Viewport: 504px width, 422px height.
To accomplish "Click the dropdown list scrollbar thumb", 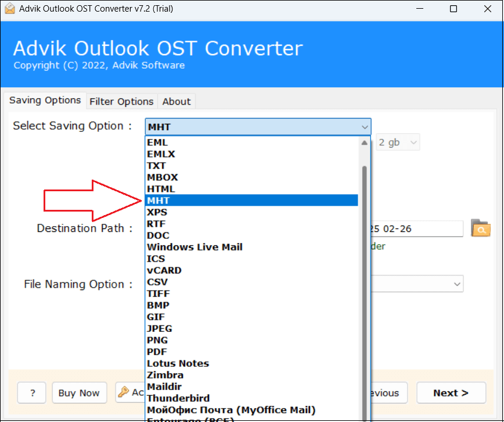I will pyautogui.click(x=364, y=293).
